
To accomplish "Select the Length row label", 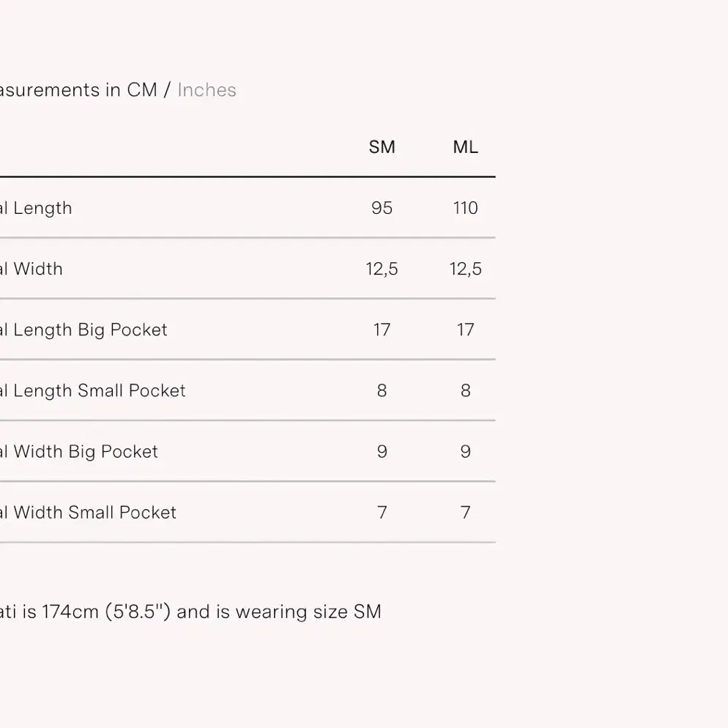I will 36,208.
